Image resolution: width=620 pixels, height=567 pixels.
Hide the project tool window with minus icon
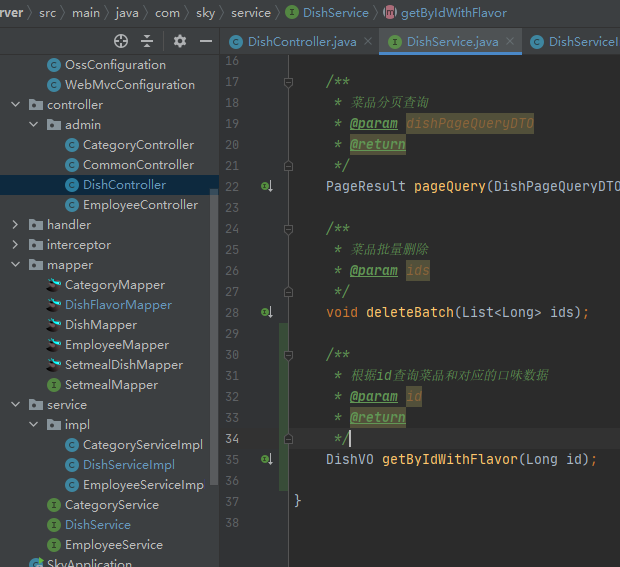tap(206, 41)
